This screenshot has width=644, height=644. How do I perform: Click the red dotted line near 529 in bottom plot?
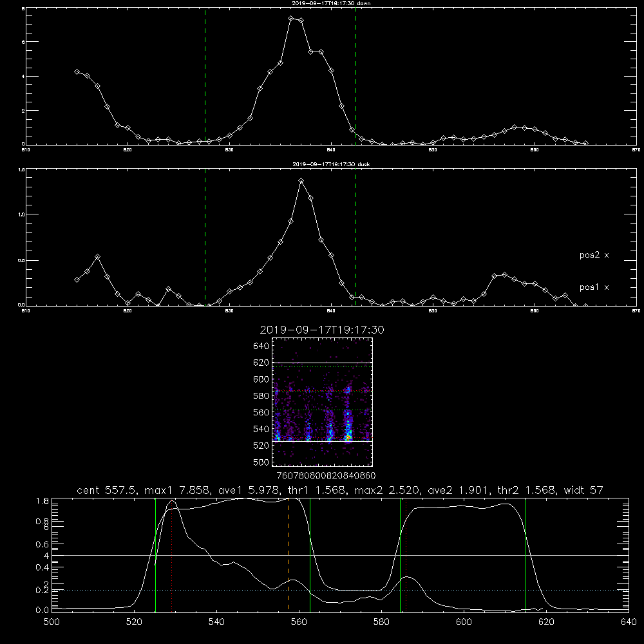pos(172,554)
